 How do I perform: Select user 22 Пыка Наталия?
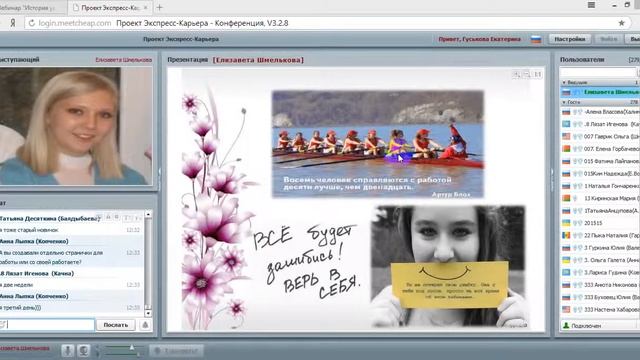tap(600, 235)
